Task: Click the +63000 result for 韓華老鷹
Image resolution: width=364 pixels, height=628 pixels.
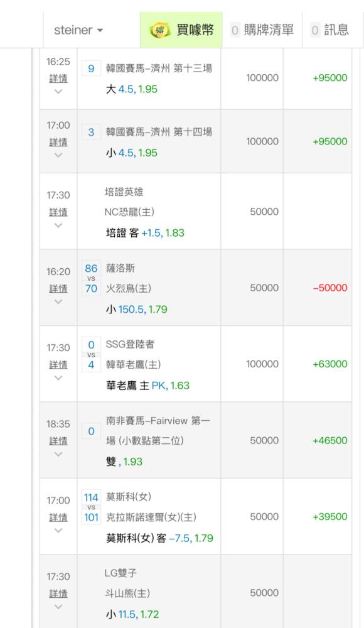Action: pyautogui.click(x=330, y=364)
